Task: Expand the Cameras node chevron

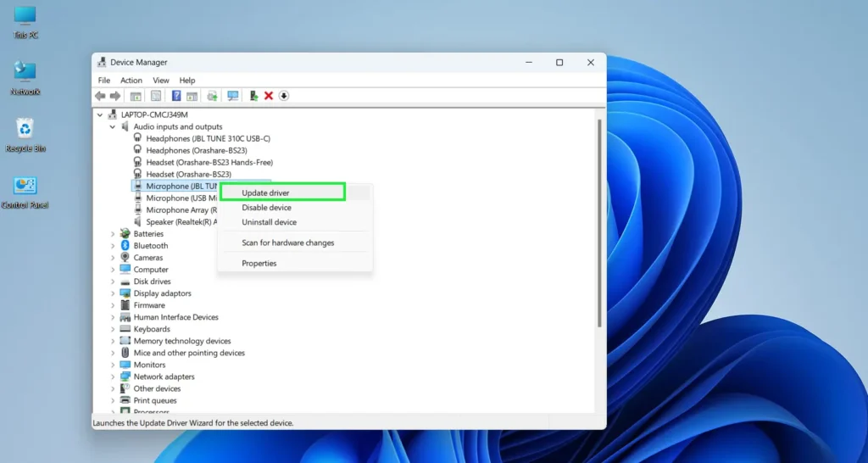Action: (x=113, y=258)
